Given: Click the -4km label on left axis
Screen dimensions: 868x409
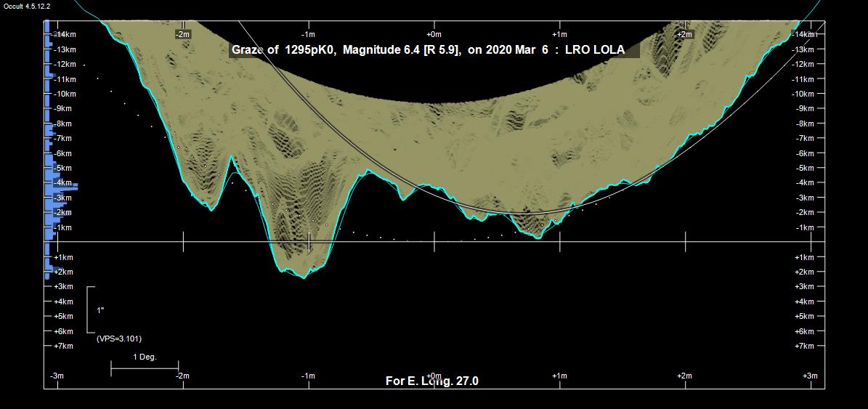Looking at the screenshot, I should (x=64, y=182).
